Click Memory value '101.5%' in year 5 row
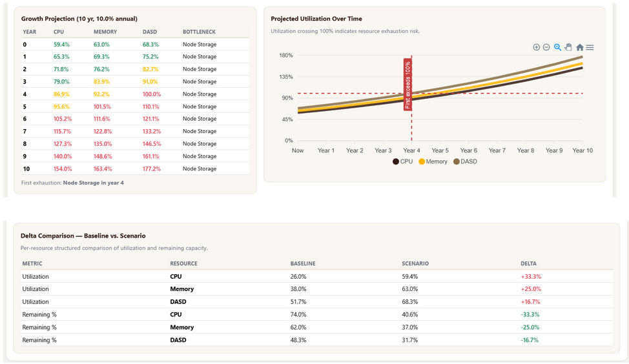This screenshot has height=364, width=629. click(102, 106)
